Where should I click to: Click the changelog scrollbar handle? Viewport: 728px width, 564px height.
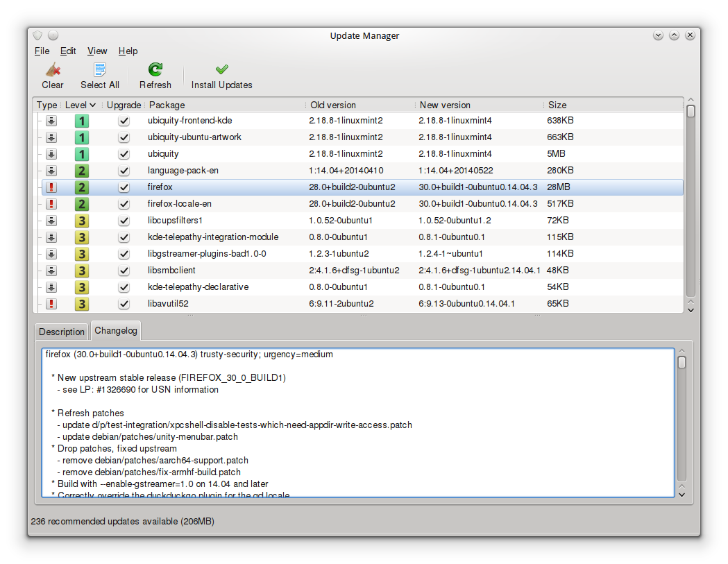[682, 363]
